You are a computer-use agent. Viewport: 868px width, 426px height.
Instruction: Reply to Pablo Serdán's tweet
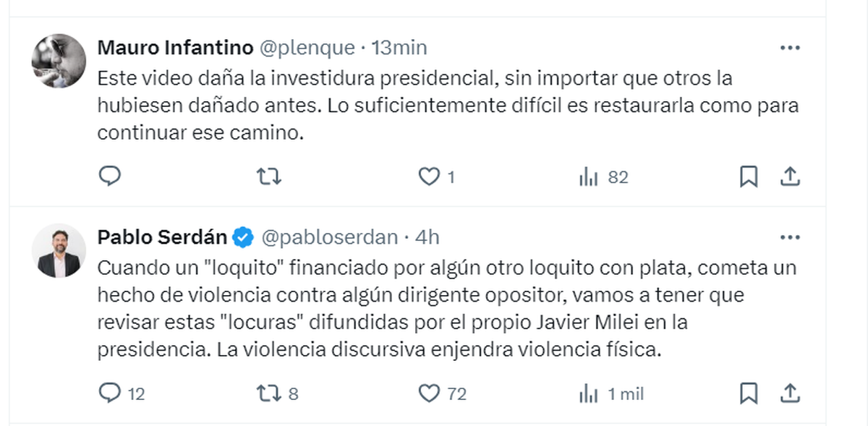tap(110, 393)
